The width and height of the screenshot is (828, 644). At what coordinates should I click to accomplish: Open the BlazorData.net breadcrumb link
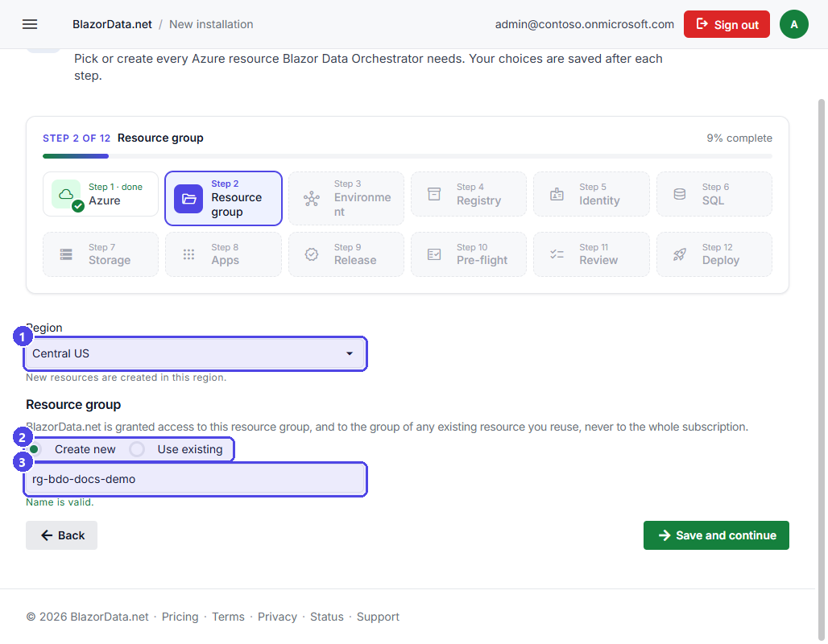[112, 24]
